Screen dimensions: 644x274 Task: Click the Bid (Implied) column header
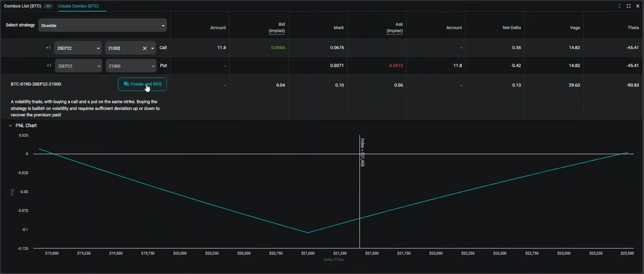277,28
